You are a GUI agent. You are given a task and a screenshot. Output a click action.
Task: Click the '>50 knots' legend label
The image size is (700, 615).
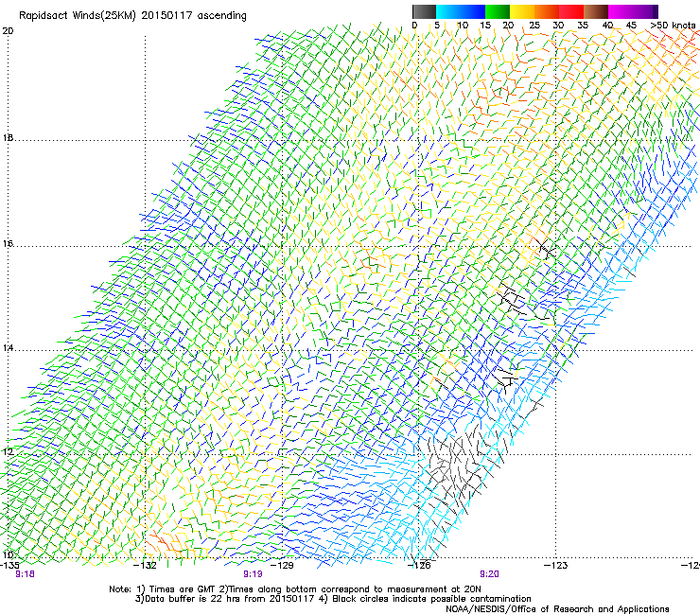click(674, 26)
